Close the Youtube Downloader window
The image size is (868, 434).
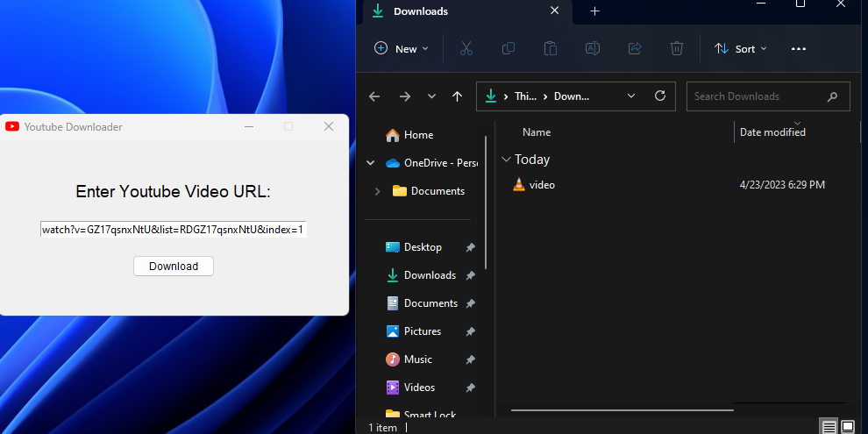pyautogui.click(x=328, y=127)
